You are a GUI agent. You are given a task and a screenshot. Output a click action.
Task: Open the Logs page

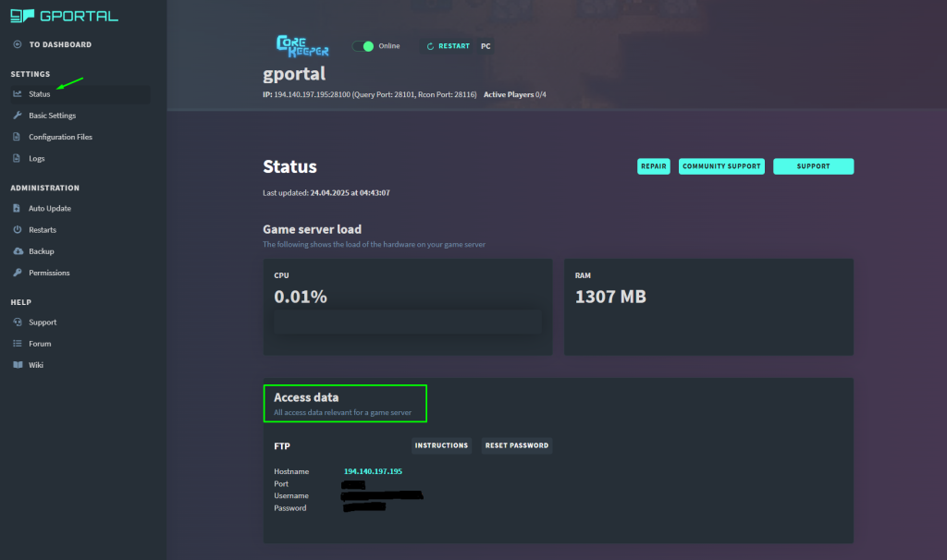tap(37, 158)
